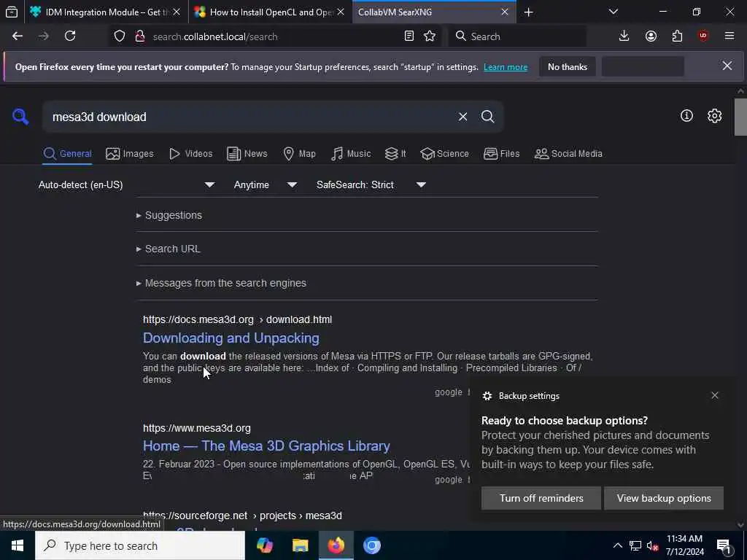Click the Firefox back arrow
Screen dimensions: 747x560
18,36
